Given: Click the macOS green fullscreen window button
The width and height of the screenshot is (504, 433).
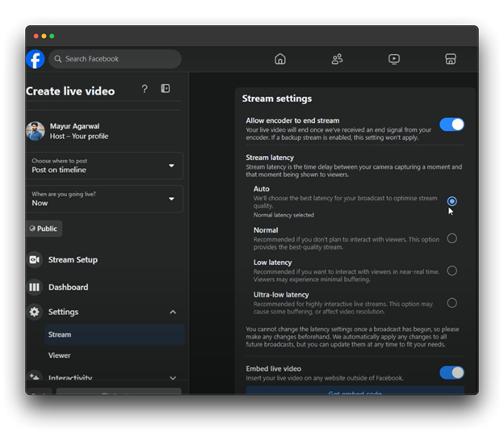Looking at the screenshot, I should (x=52, y=36).
